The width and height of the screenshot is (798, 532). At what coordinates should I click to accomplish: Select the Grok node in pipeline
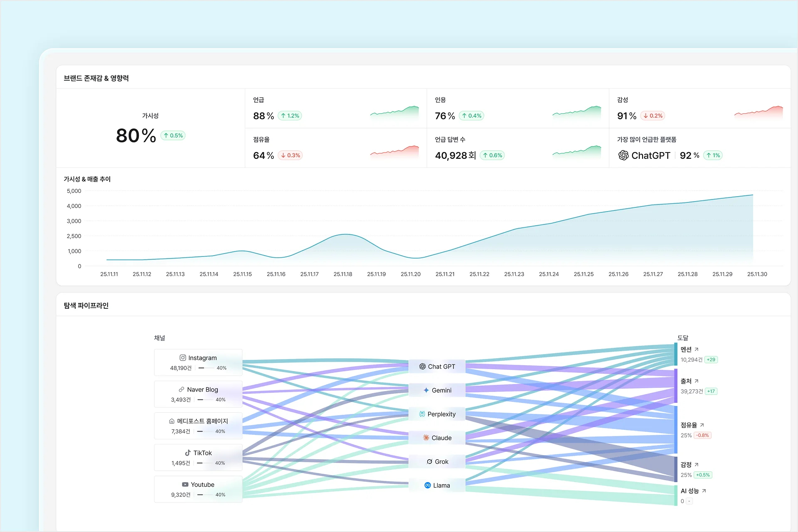pos(437,461)
